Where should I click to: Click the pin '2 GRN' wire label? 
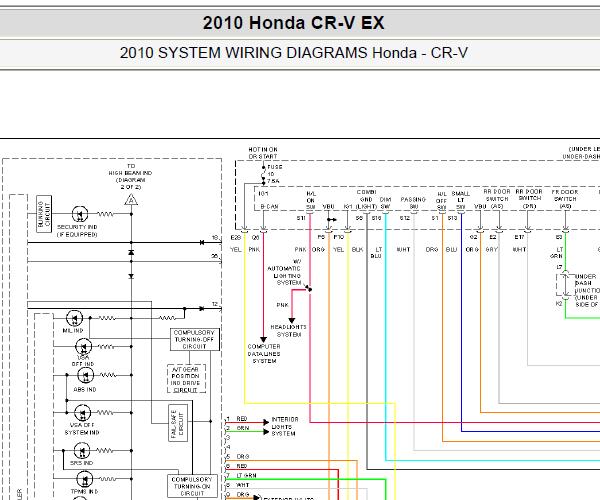click(238, 428)
